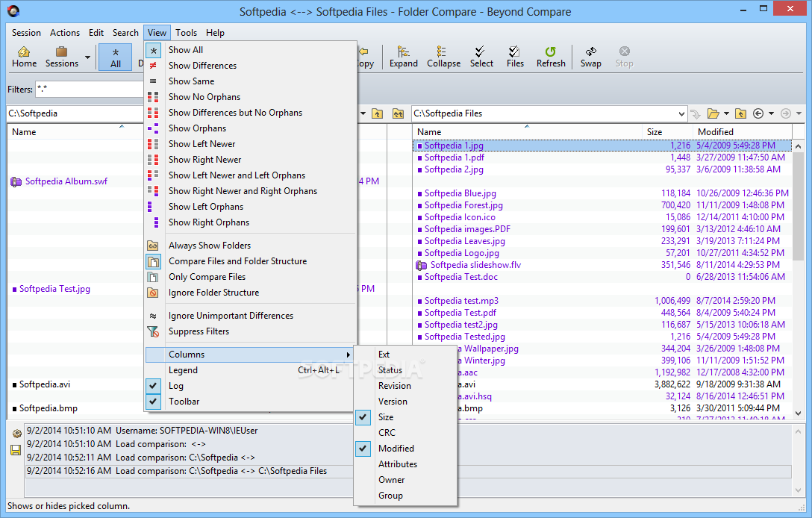The width and height of the screenshot is (812, 518).
Task: Uncheck the Log menu item
Action: click(x=251, y=386)
